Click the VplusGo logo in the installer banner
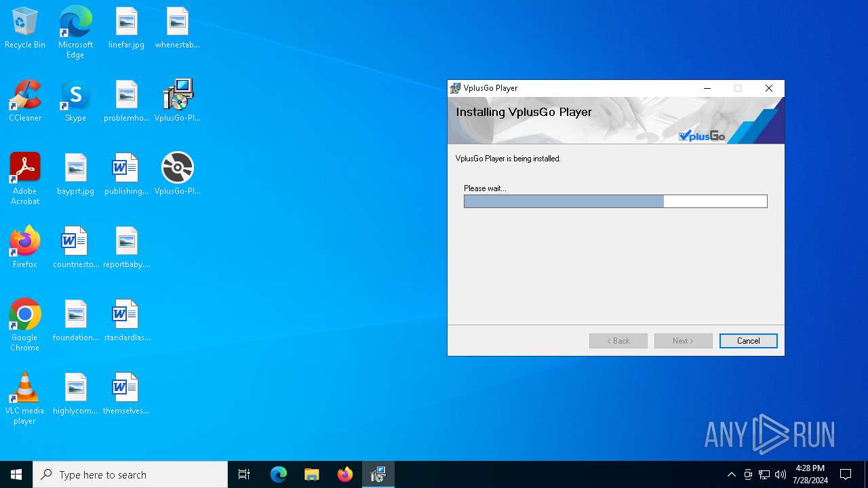This screenshot has height=488, width=868. coord(702,136)
